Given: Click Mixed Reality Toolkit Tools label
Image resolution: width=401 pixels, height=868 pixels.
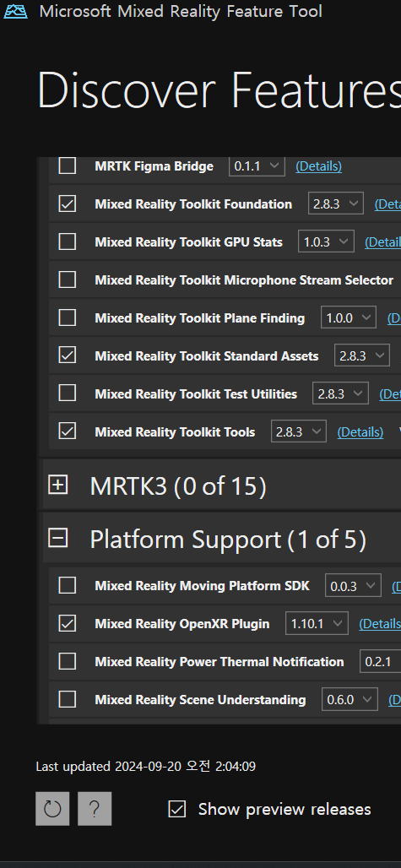Looking at the screenshot, I should [175, 431].
